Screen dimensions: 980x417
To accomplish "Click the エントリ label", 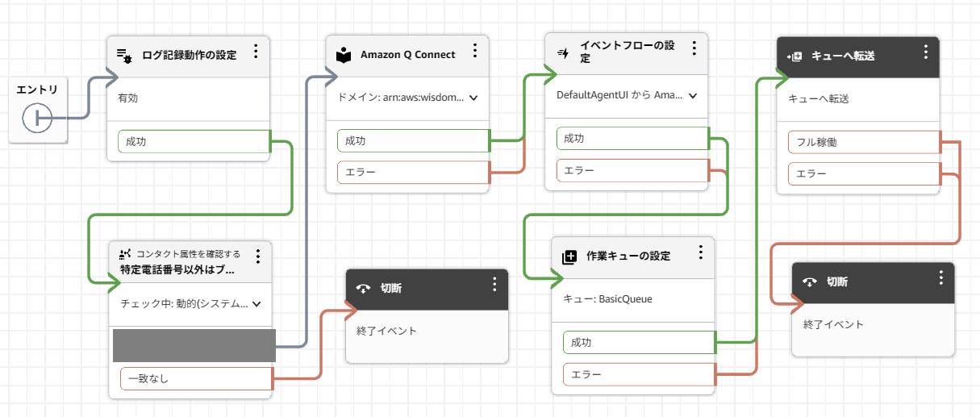I will tap(37, 88).
